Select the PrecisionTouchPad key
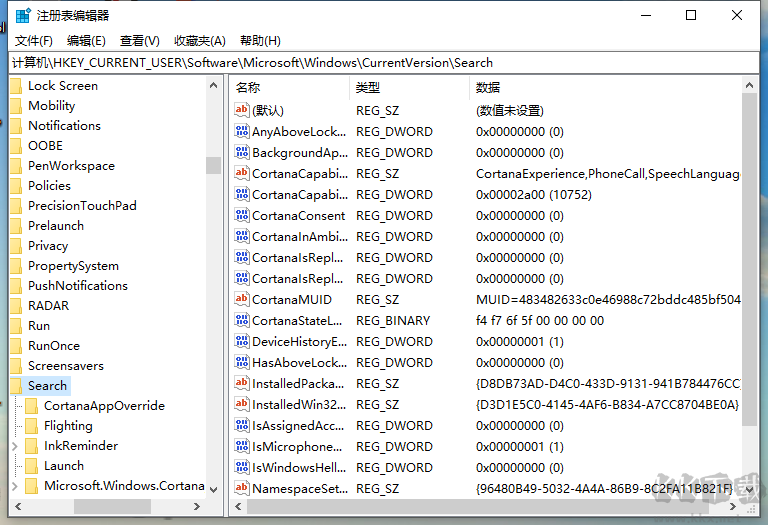The height and width of the screenshot is (525, 768). (82, 206)
